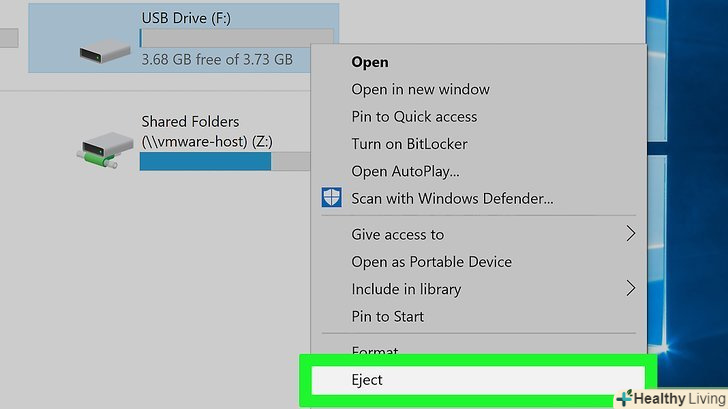This screenshot has width=728, height=409.
Task: Expand the Give access to submenu arrow
Action: 630,235
